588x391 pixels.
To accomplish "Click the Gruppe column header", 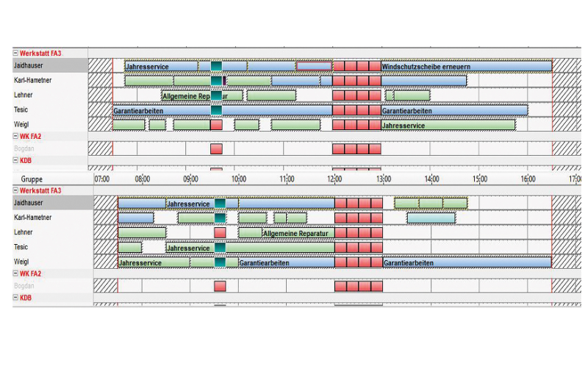I will point(32,179).
